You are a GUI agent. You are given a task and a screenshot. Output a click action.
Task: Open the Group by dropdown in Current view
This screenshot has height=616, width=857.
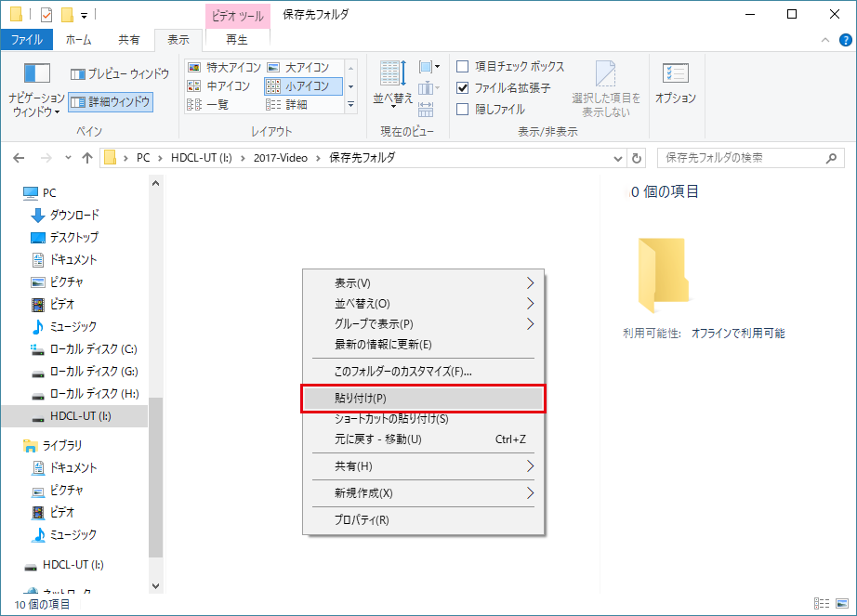429,67
